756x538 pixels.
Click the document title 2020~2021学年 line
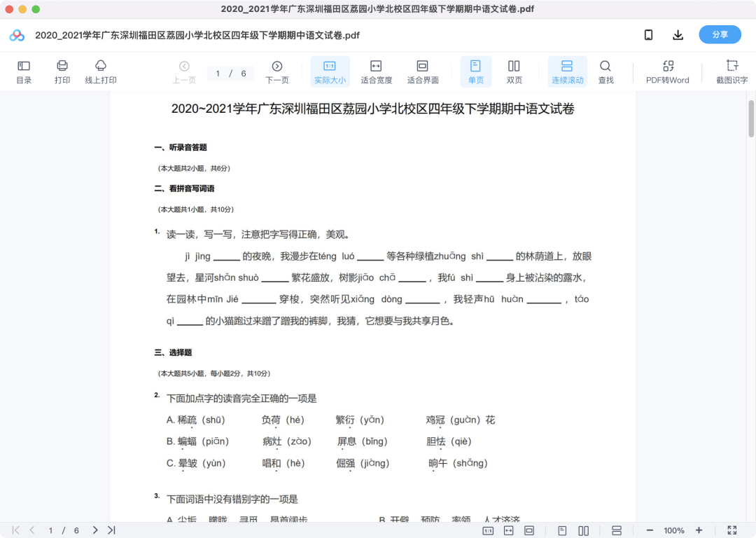coord(372,109)
